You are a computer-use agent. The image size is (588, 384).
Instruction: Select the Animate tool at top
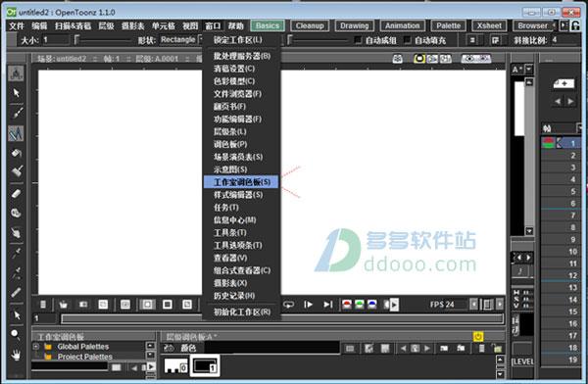(x=16, y=73)
